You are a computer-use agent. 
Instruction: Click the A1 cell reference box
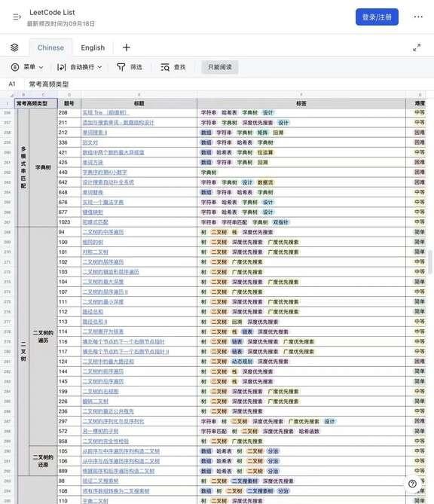pos(12,84)
